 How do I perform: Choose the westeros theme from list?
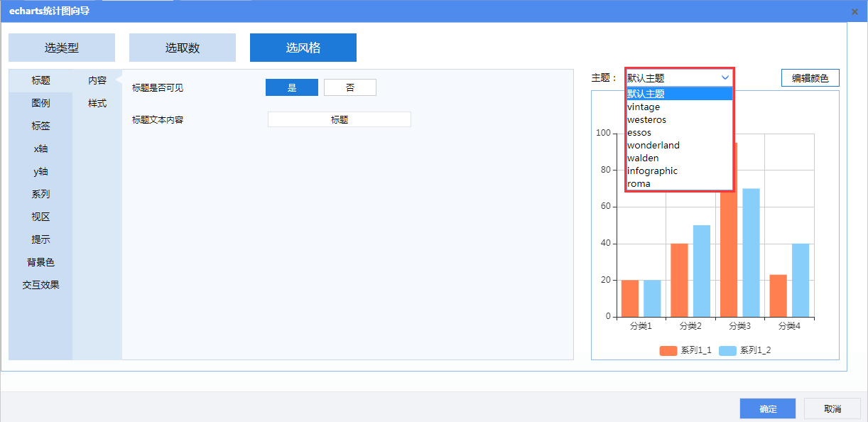(x=646, y=119)
